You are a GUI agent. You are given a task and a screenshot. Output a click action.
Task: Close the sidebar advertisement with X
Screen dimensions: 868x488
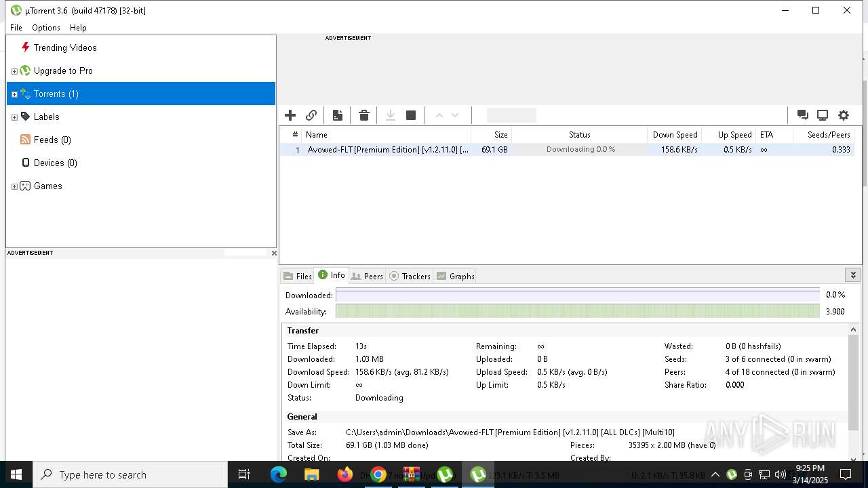coord(274,253)
